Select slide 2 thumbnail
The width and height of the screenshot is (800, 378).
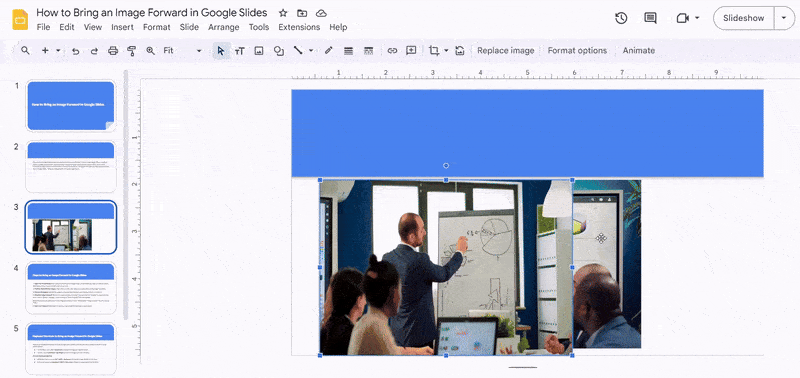click(x=71, y=166)
